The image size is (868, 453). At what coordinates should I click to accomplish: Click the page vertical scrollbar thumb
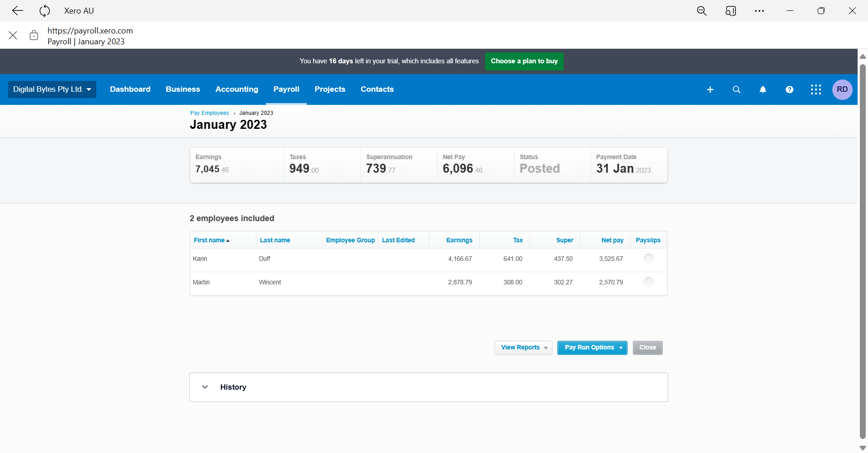tap(863, 251)
